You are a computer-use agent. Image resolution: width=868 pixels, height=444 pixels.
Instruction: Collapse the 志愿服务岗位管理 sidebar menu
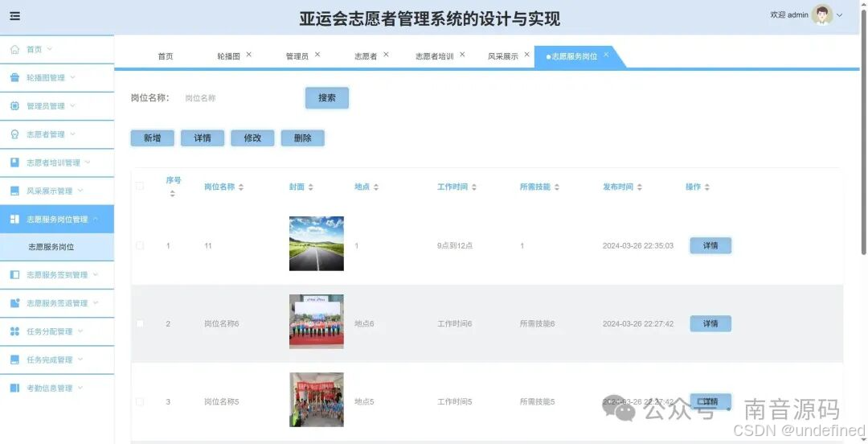click(x=96, y=219)
